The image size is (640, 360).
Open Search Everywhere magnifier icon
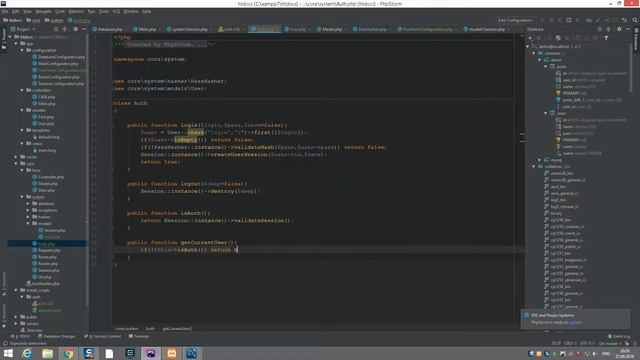tap(635, 20)
